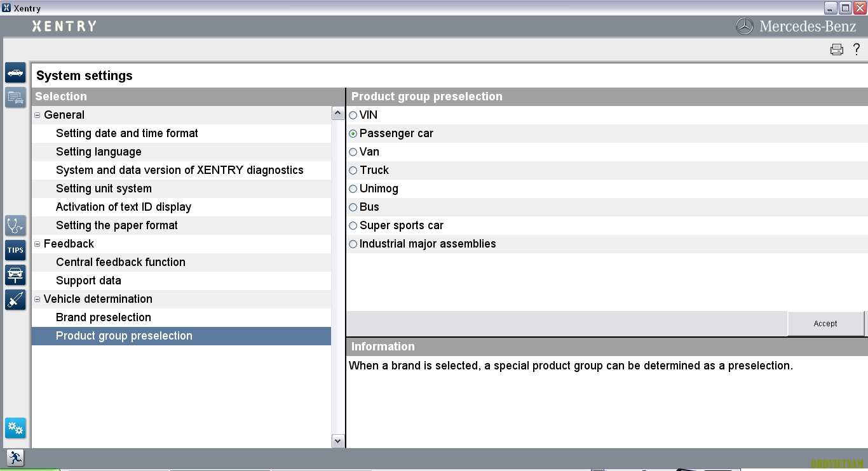Open Brand preselection
The width and height of the screenshot is (868, 471).
pos(182,317)
